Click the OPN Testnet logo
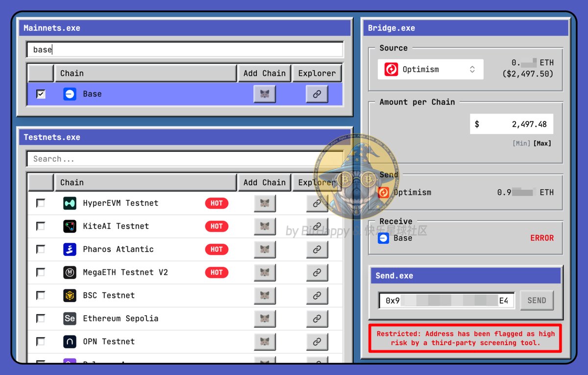The image size is (588, 375). 70,341
